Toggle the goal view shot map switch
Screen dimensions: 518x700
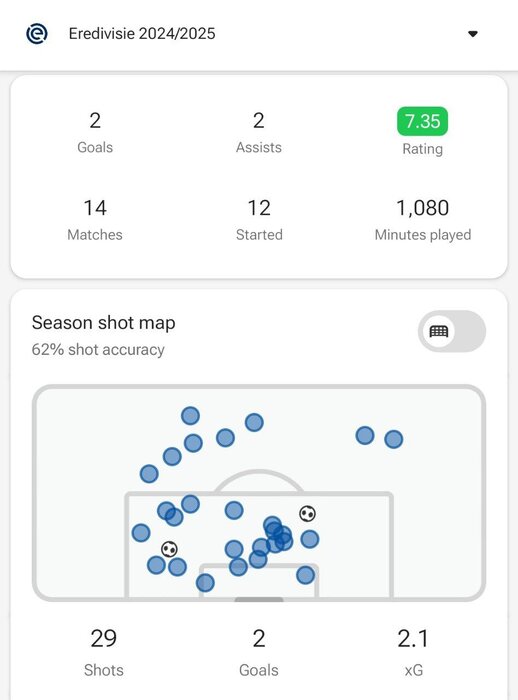click(x=452, y=331)
